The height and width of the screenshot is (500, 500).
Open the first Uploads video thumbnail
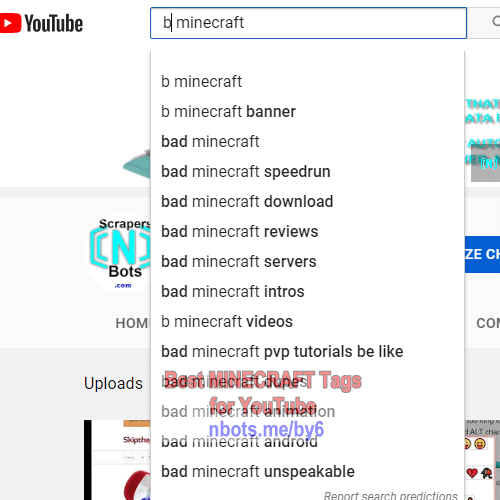[x=117, y=460]
